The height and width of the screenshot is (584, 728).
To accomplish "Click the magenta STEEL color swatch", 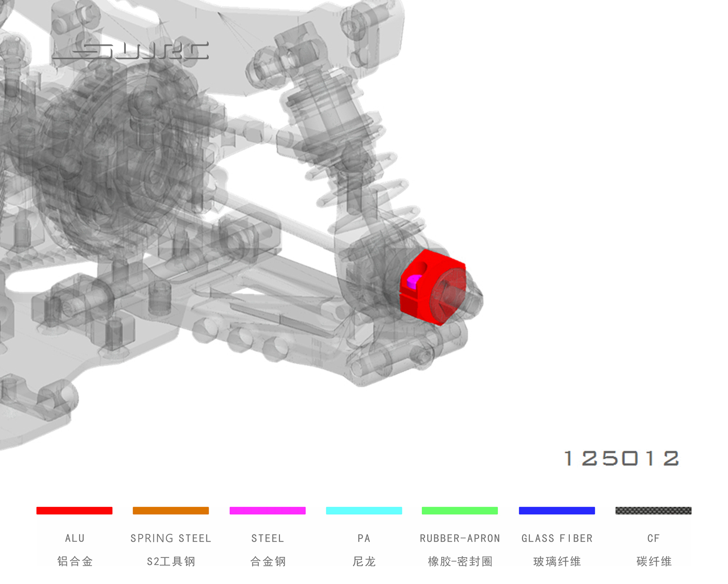I will coord(267,510).
